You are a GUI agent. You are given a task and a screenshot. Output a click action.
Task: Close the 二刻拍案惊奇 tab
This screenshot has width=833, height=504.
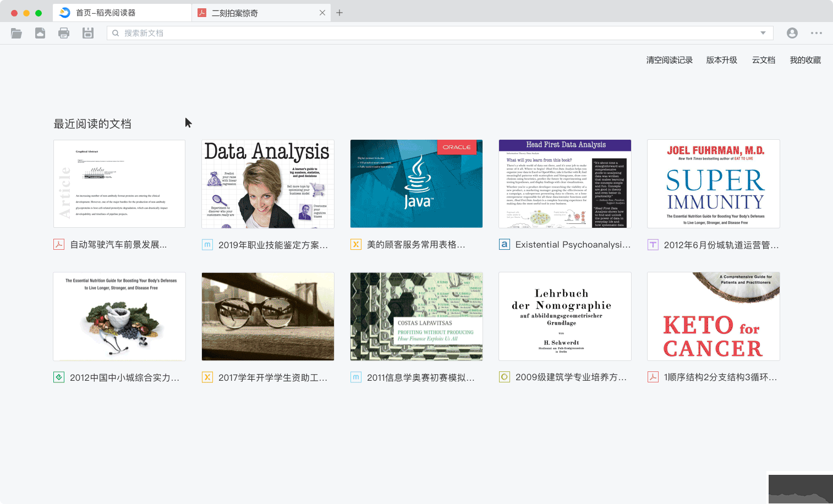pyautogui.click(x=322, y=13)
